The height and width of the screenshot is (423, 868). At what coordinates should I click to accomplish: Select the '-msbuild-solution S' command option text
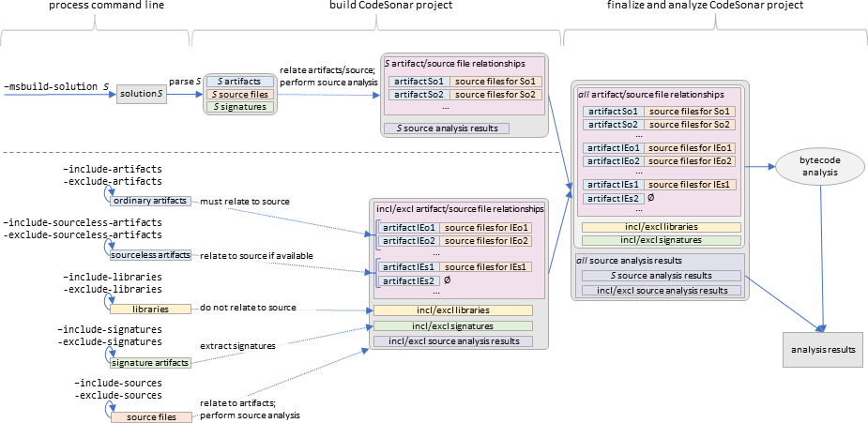[56, 87]
